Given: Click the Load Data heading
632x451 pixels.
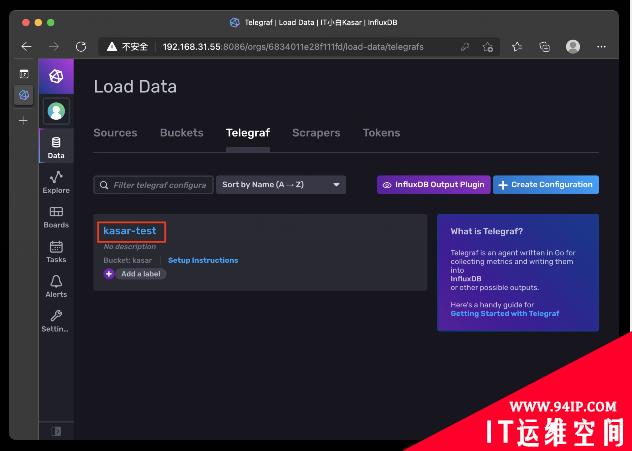Looking at the screenshot, I should (x=135, y=87).
